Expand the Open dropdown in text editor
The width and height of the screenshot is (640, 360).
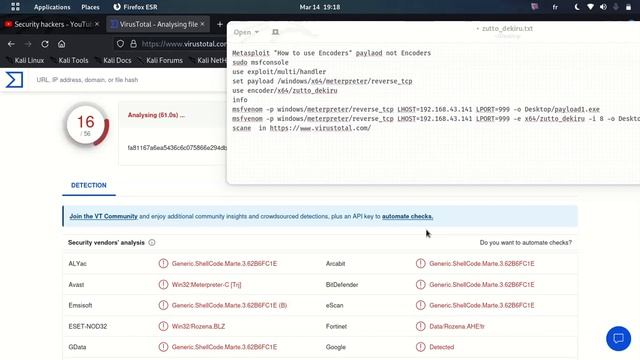[x=246, y=32]
